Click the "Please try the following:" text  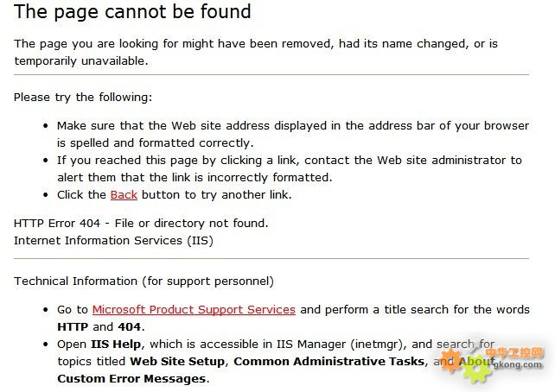[x=82, y=98]
